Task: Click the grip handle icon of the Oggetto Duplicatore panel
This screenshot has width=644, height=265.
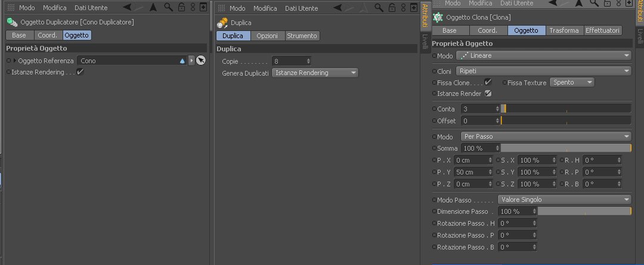Action: pyautogui.click(x=11, y=8)
